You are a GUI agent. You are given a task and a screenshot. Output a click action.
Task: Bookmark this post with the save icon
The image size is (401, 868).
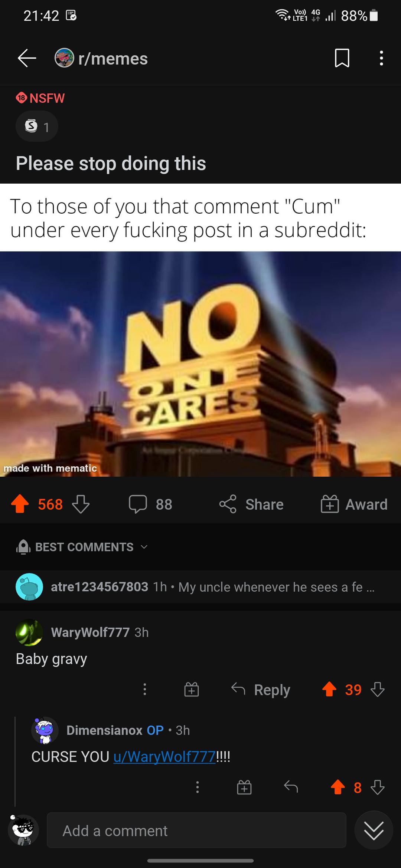click(342, 59)
